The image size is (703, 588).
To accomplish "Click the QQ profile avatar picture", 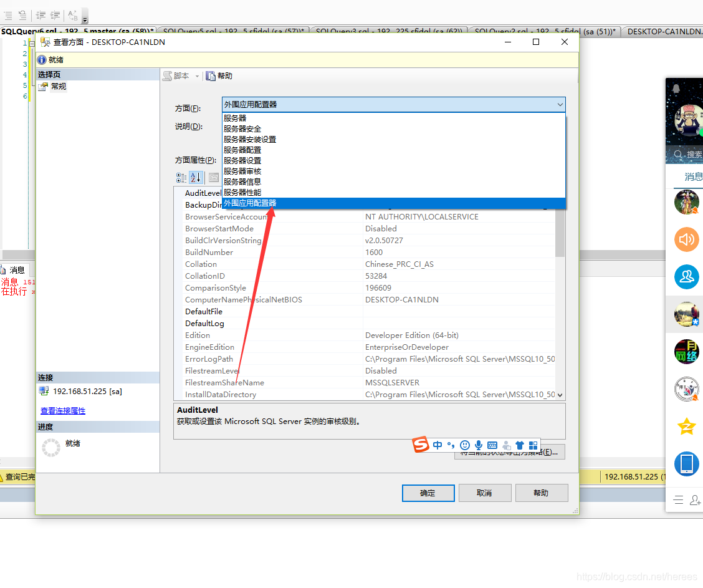I will click(x=689, y=119).
